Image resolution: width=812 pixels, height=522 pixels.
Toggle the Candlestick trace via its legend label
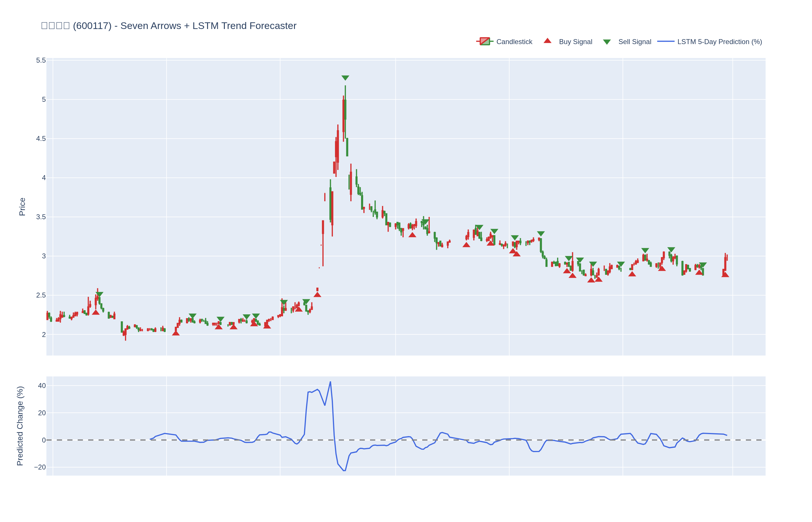point(514,42)
